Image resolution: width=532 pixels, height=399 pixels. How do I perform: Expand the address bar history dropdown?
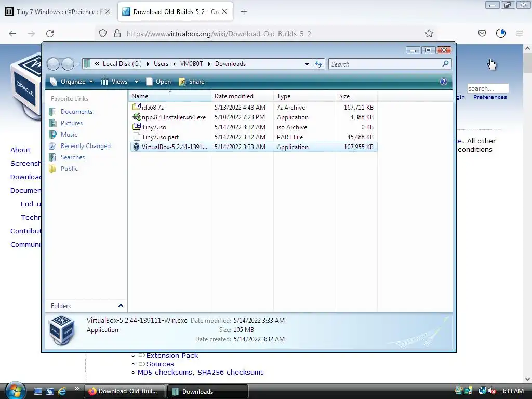[307, 64]
